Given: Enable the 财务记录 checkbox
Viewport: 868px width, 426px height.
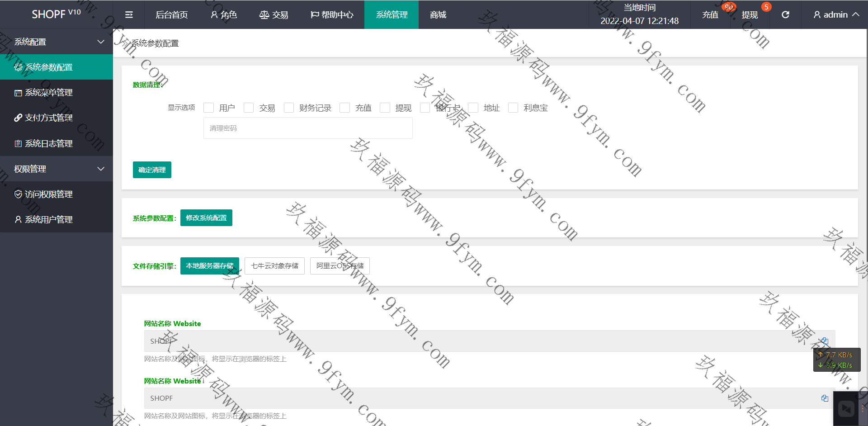Looking at the screenshot, I should [x=289, y=108].
